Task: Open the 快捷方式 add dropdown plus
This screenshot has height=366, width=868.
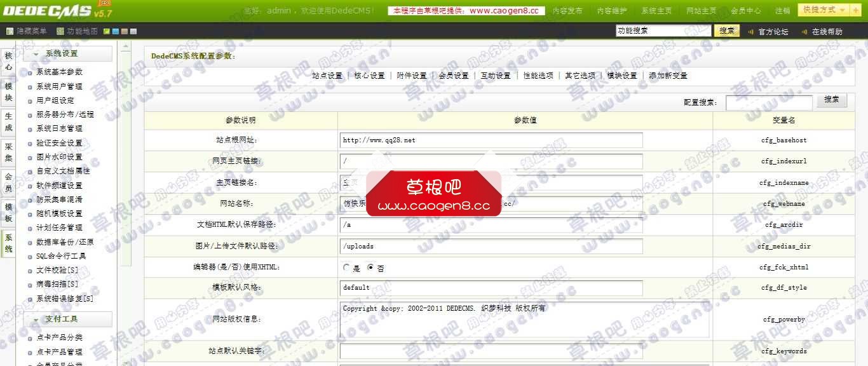Action: click(x=856, y=10)
